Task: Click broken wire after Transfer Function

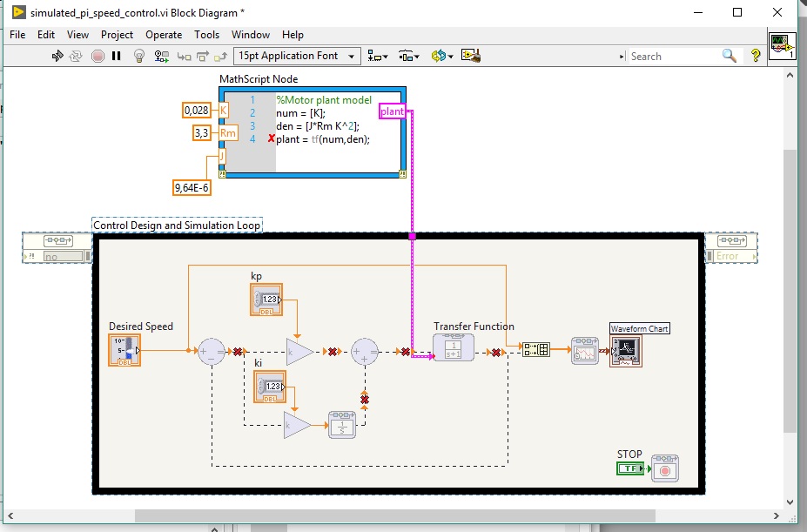Action: 495,353
